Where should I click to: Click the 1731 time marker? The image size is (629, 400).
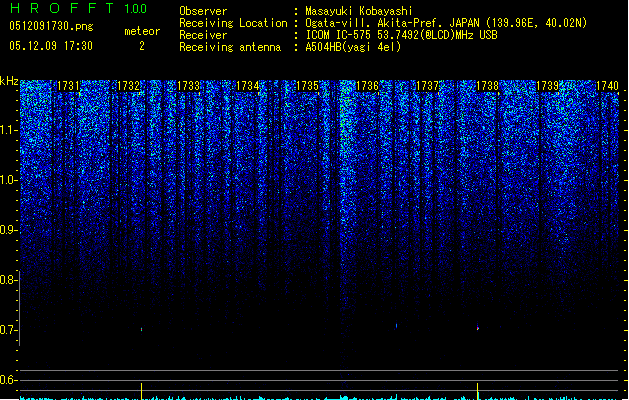coord(68,86)
